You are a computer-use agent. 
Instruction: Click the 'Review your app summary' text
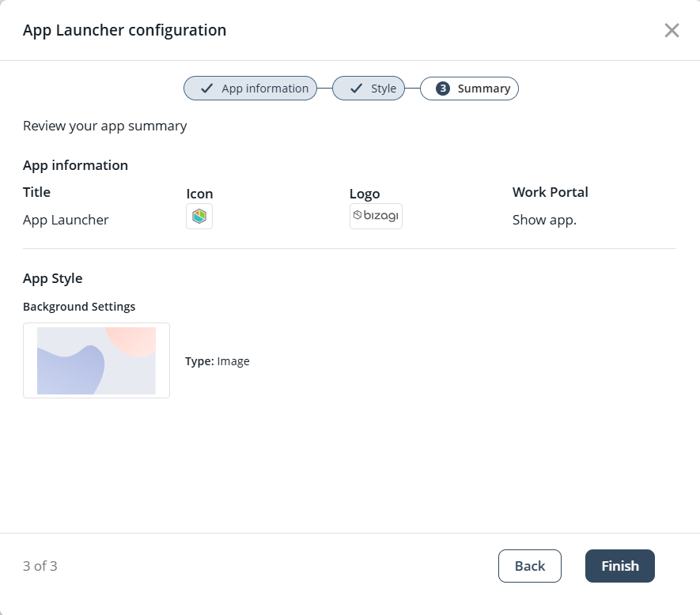[x=105, y=126]
